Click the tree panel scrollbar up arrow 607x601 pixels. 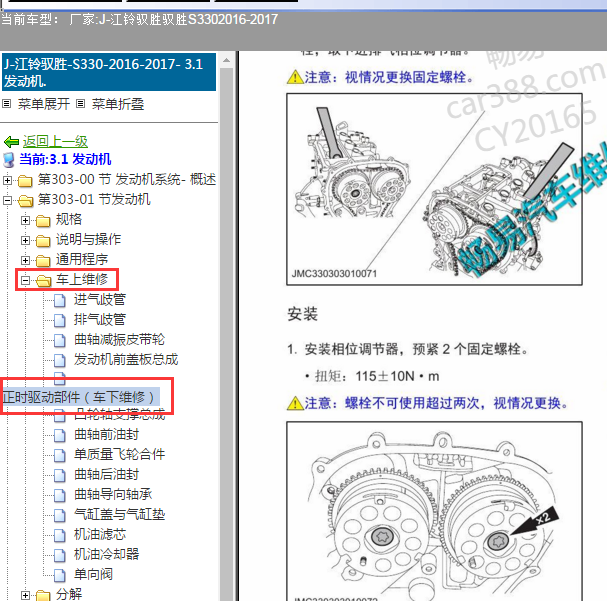[x=226, y=60]
